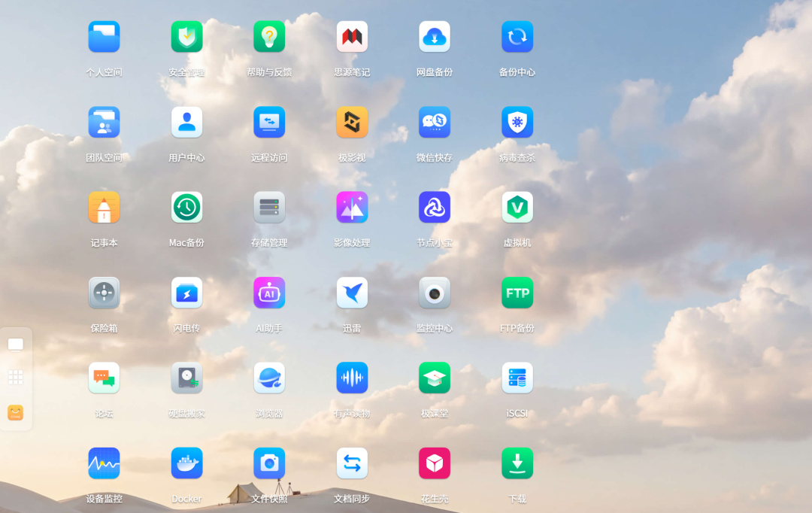Open 文档同步 document sync app
The height and width of the screenshot is (513, 812).
tap(352, 463)
